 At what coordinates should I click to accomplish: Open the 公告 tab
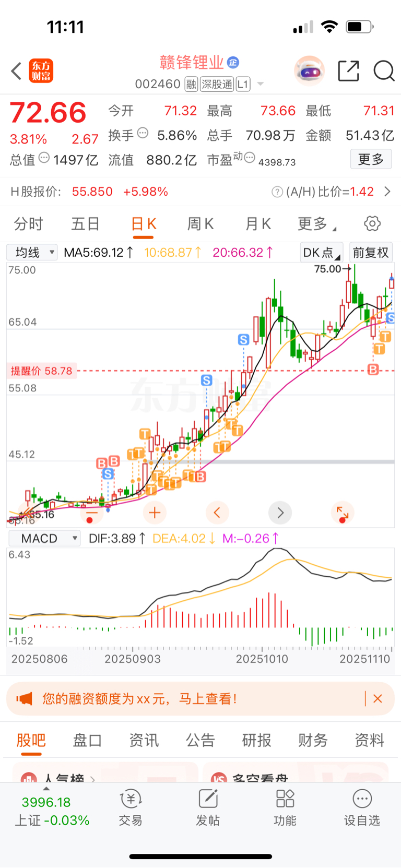click(x=200, y=740)
